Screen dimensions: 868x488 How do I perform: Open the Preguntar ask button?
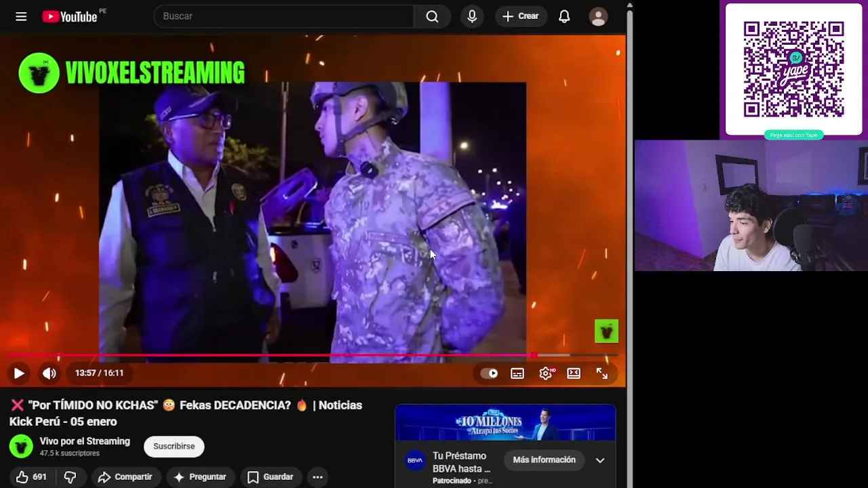coord(200,477)
